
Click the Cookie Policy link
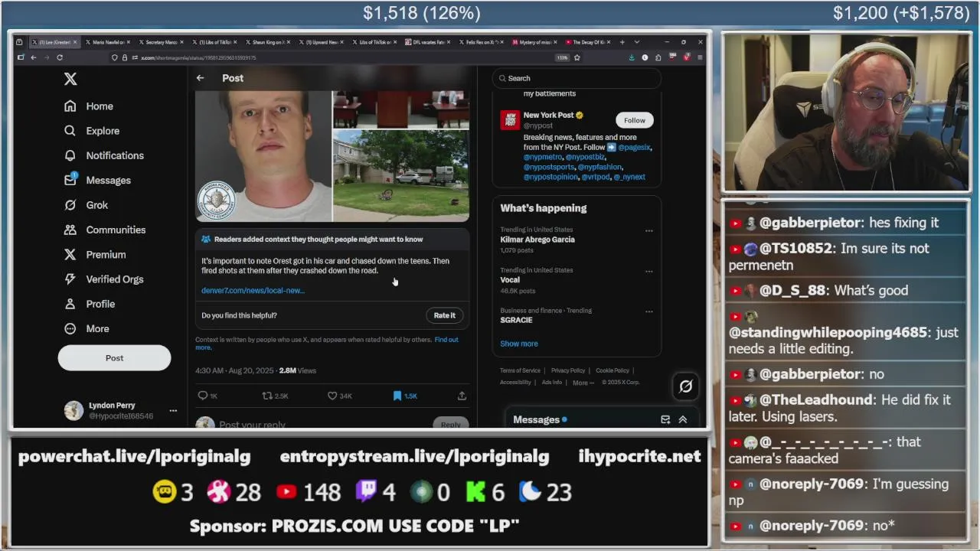[x=612, y=370]
